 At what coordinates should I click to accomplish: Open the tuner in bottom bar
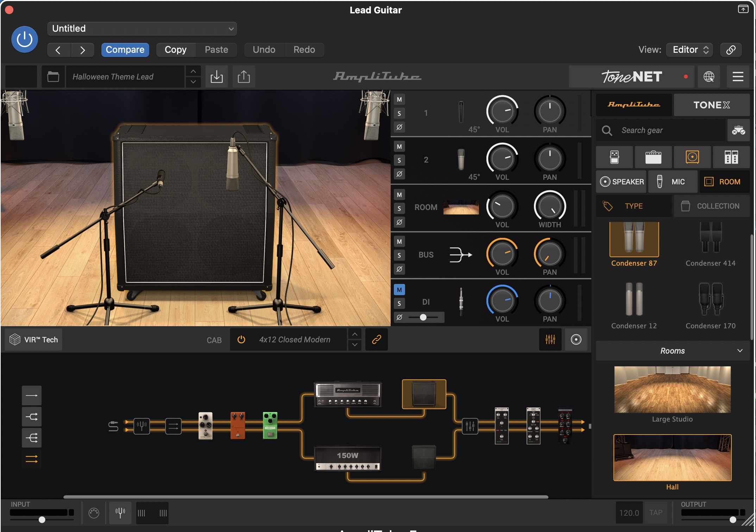click(120, 513)
